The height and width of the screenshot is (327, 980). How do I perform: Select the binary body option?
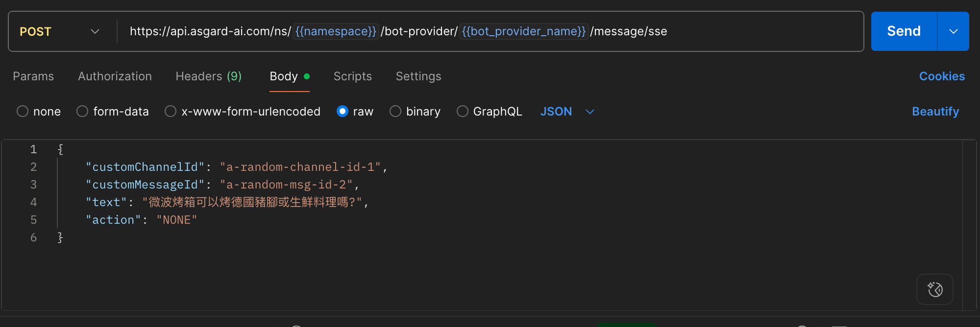coord(395,112)
